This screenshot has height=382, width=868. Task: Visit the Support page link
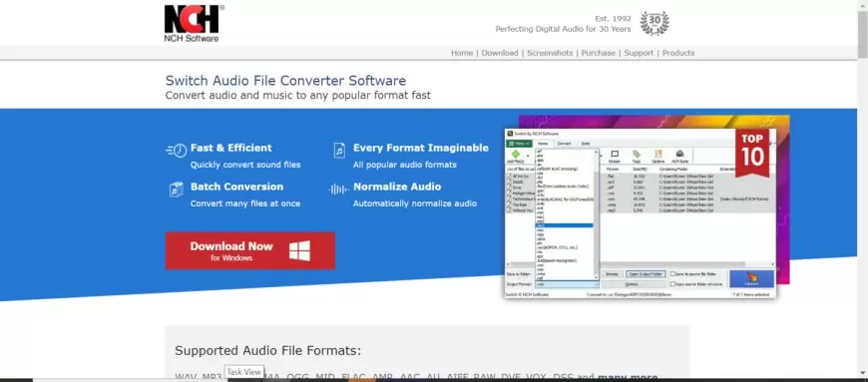coord(639,53)
